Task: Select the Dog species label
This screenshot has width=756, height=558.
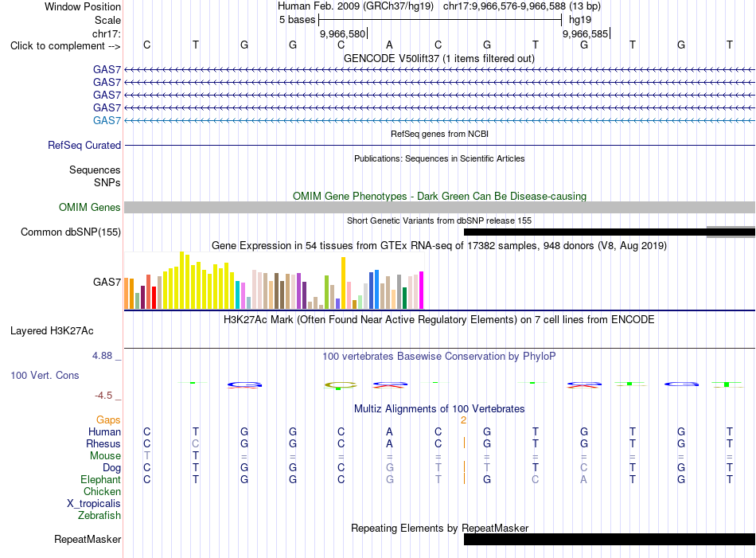Action: point(112,468)
